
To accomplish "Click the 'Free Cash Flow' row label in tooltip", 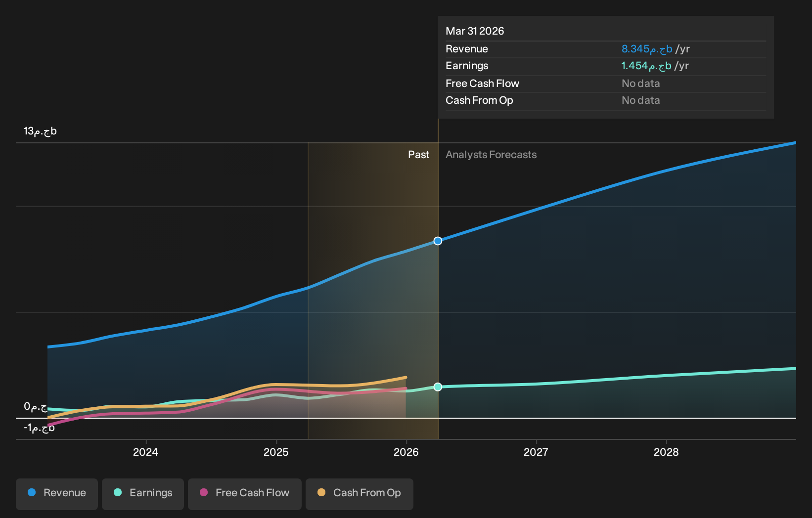I will coord(482,84).
